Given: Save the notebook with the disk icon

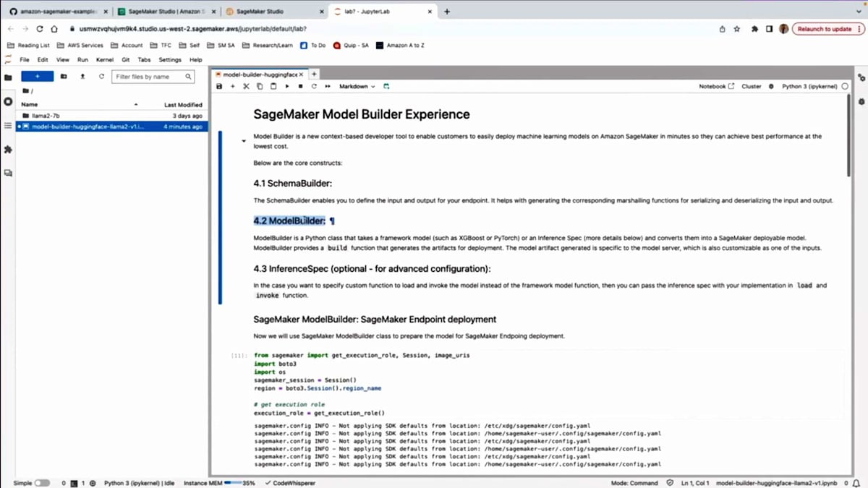Looking at the screenshot, I should 219,86.
